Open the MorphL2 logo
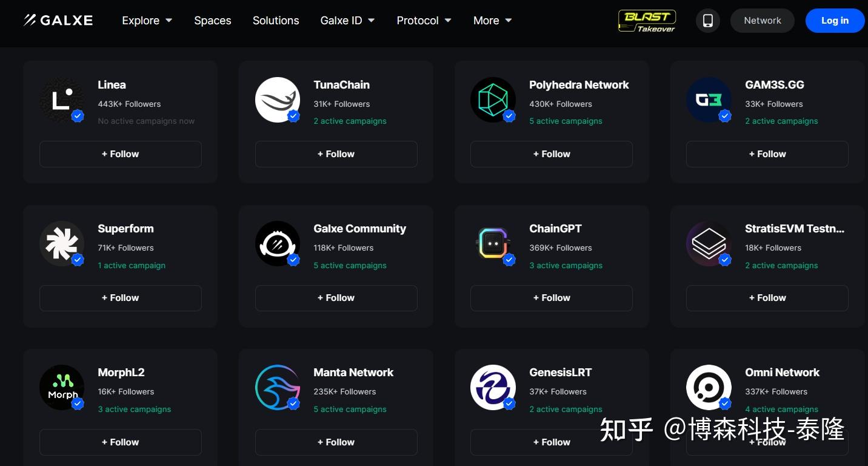The height and width of the screenshot is (466, 868). click(x=62, y=387)
